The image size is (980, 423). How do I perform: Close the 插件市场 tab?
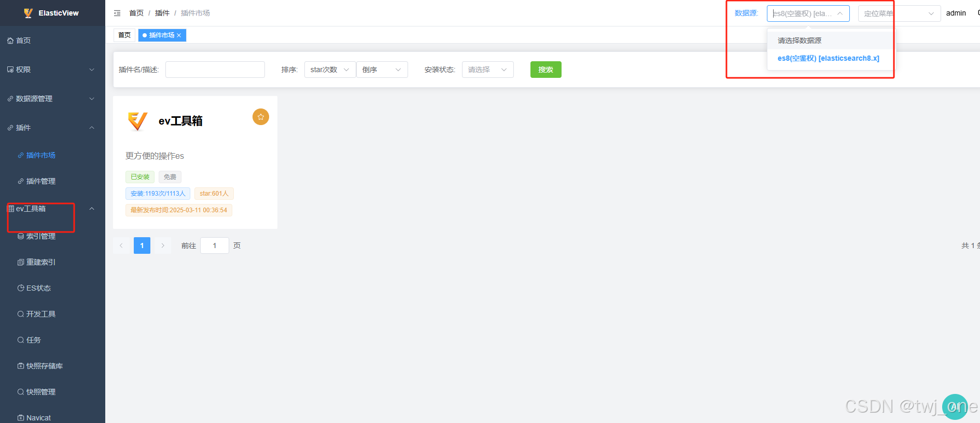(x=179, y=35)
